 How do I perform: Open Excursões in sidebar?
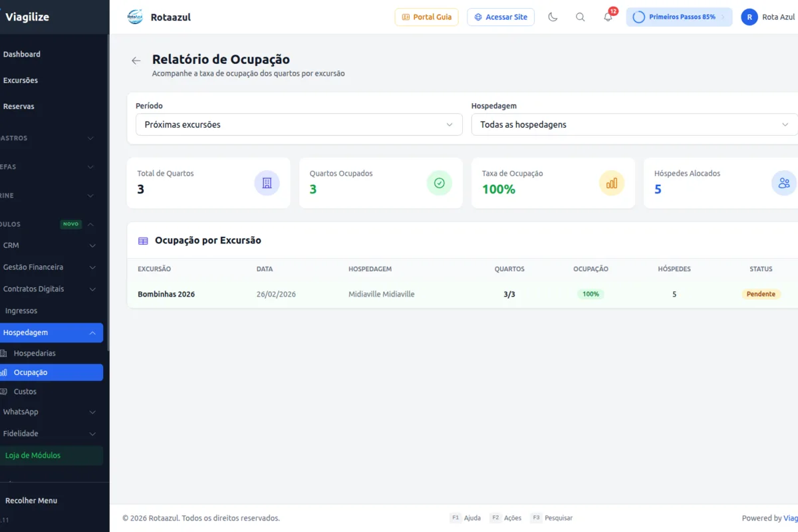(21, 80)
